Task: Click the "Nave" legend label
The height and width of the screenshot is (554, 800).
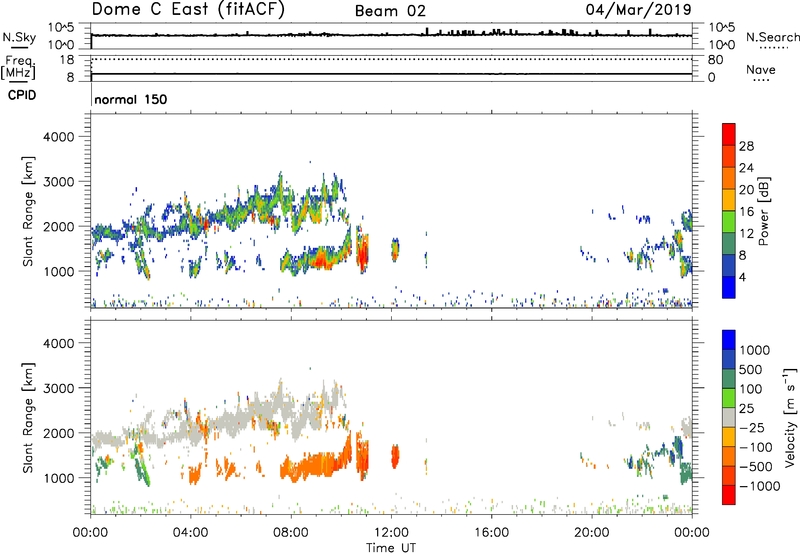Action: pyautogui.click(x=761, y=70)
